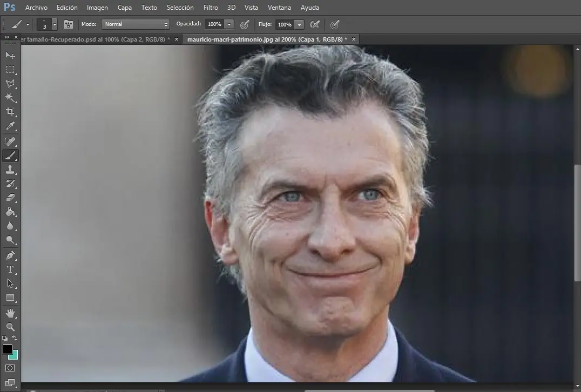Viewport: 581px width, 392px height.
Task: Open the Ventana menu
Action: (279, 7)
